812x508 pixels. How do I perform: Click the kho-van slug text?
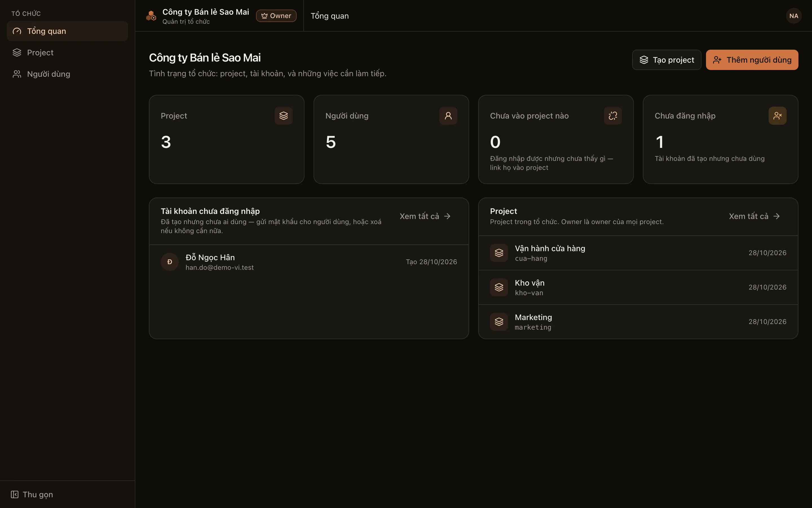pyautogui.click(x=529, y=293)
